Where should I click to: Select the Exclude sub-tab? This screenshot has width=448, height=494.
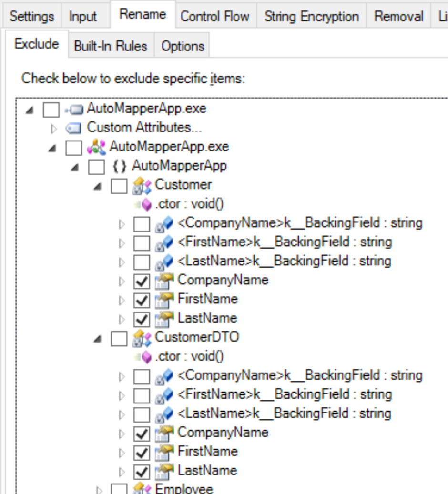click(x=37, y=44)
